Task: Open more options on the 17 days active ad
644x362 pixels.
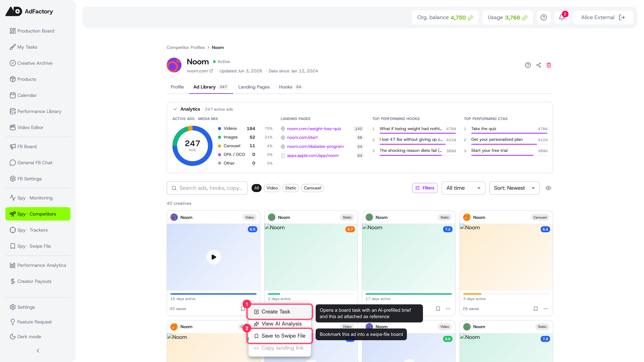Action: pos(448,309)
